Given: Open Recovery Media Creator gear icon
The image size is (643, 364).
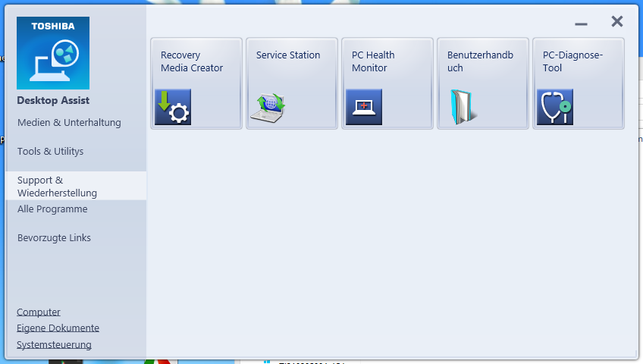Looking at the screenshot, I should pos(173,107).
